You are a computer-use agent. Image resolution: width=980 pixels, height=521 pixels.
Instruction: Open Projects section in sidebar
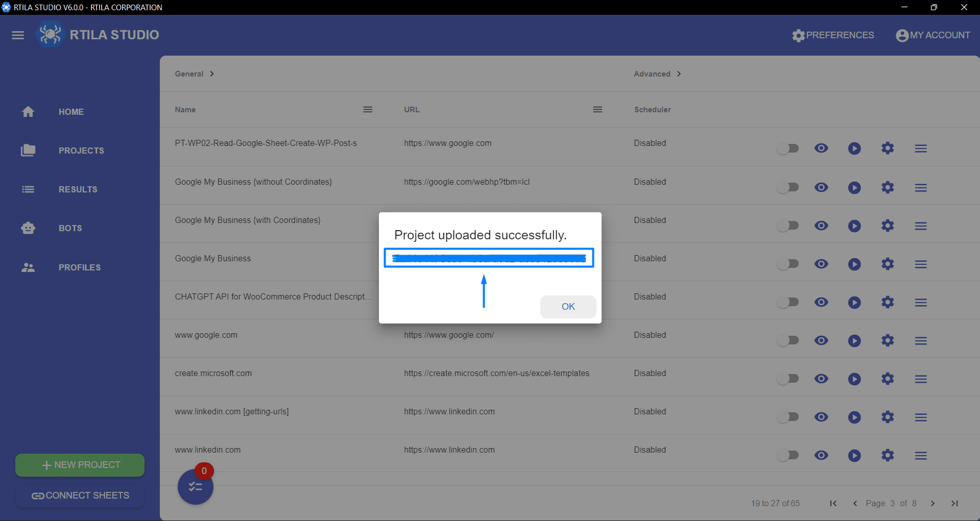click(62, 151)
